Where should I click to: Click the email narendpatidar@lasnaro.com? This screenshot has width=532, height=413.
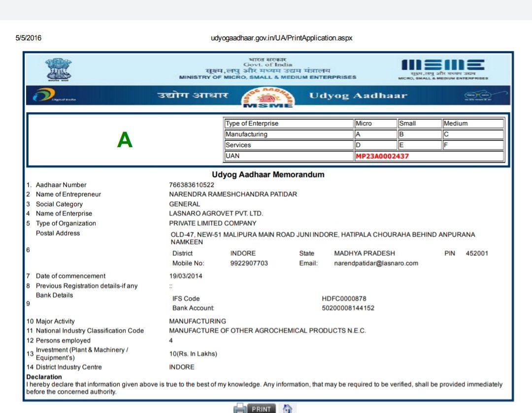[x=376, y=263]
